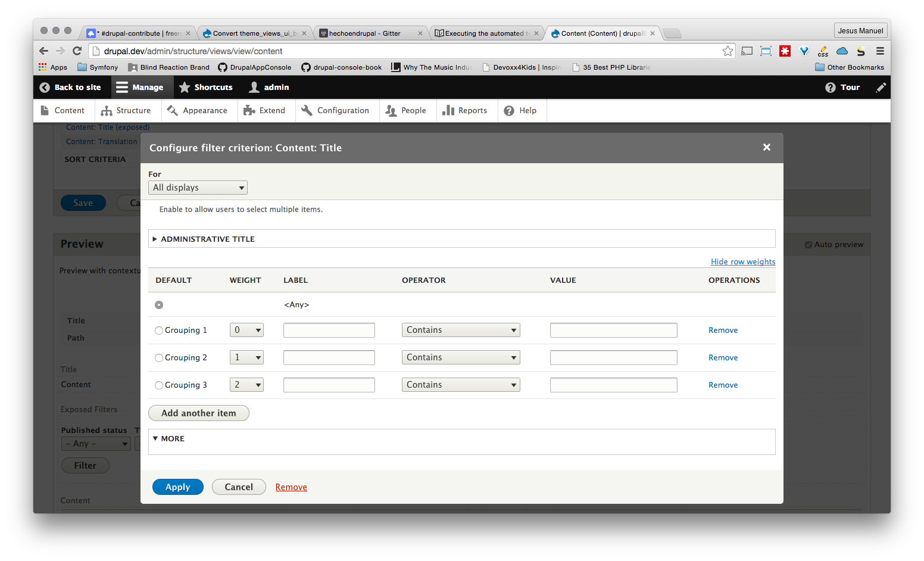This screenshot has height=561, width=924.
Task: Select Grouping 3 as default radio
Action: point(159,385)
